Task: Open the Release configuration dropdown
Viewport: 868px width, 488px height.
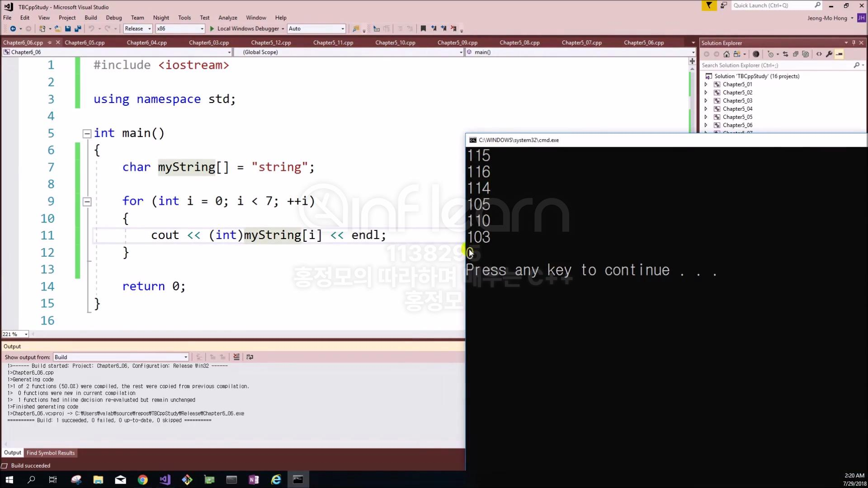Action: pos(138,28)
